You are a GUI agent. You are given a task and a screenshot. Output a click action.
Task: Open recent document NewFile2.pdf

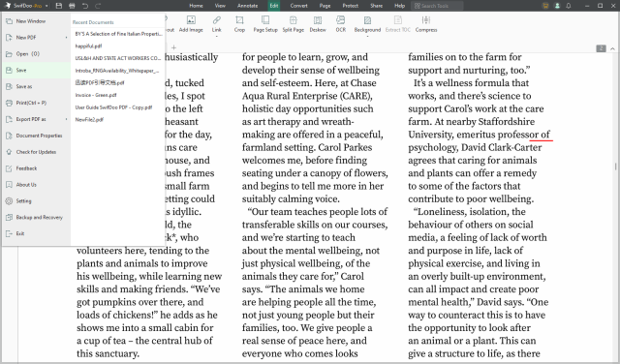point(89,119)
